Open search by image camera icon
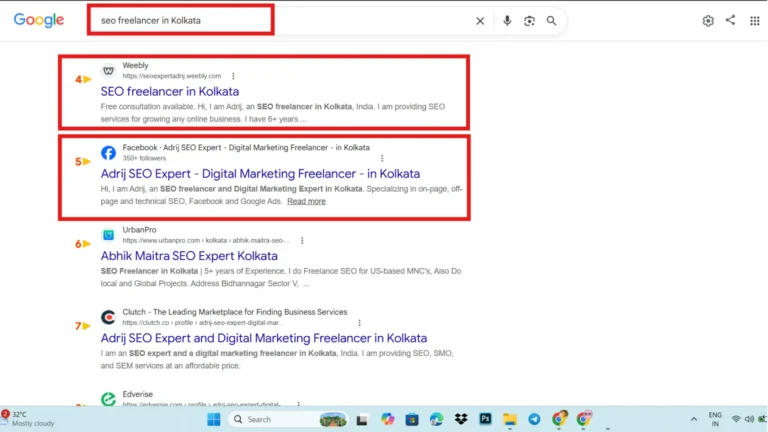The width and height of the screenshot is (768, 432). pyautogui.click(x=529, y=21)
